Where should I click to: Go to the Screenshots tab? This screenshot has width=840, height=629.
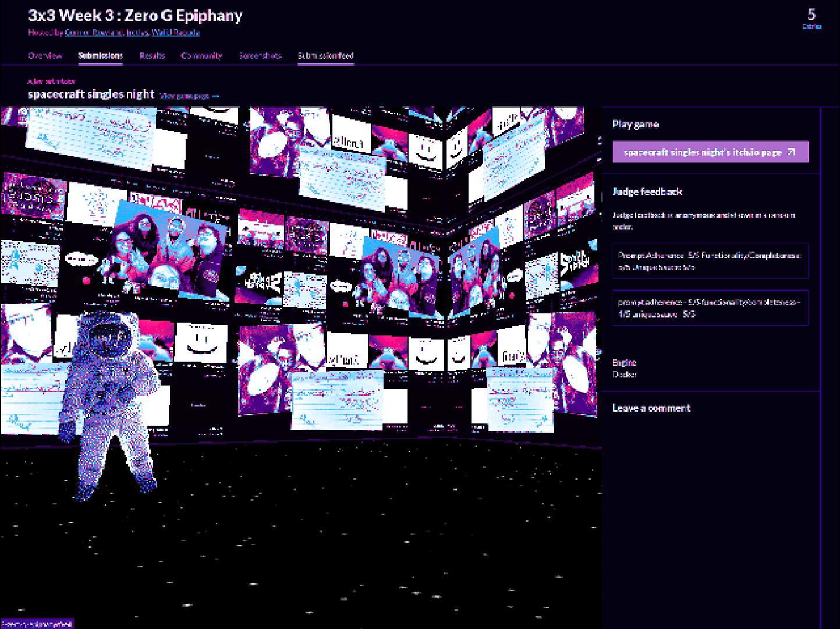pyautogui.click(x=260, y=55)
